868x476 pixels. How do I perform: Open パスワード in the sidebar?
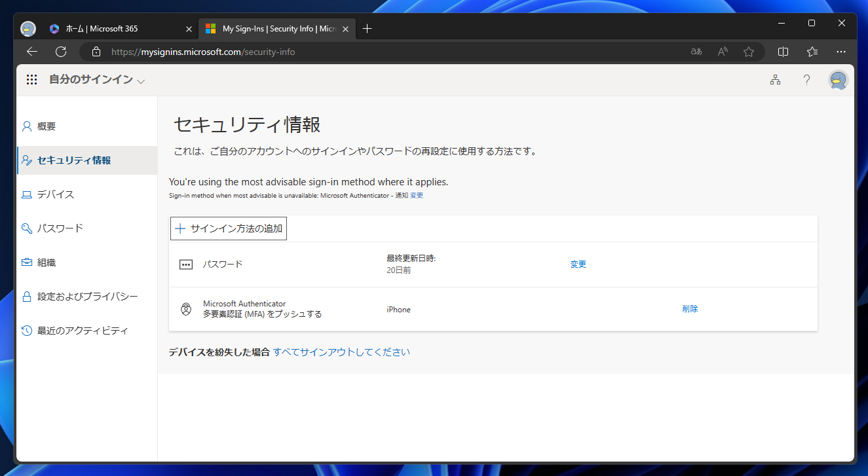[x=86, y=229]
